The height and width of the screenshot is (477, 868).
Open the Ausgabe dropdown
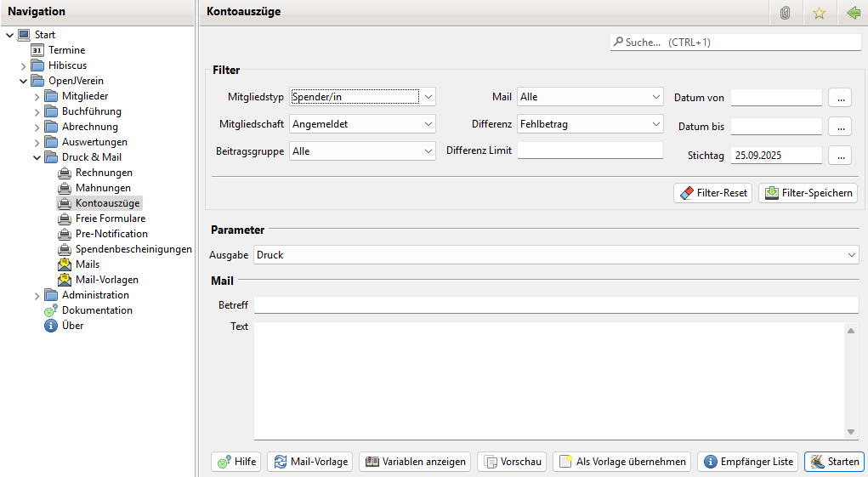point(852,255)
